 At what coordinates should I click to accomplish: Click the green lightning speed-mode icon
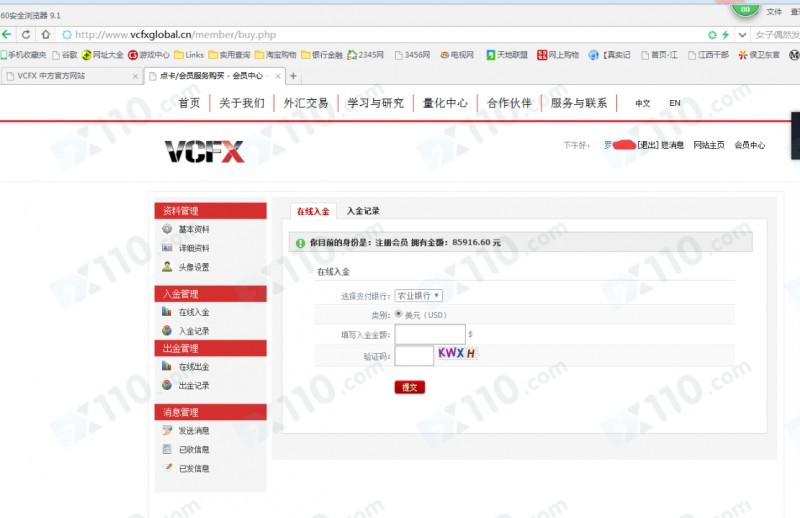(x=725, y=35)
